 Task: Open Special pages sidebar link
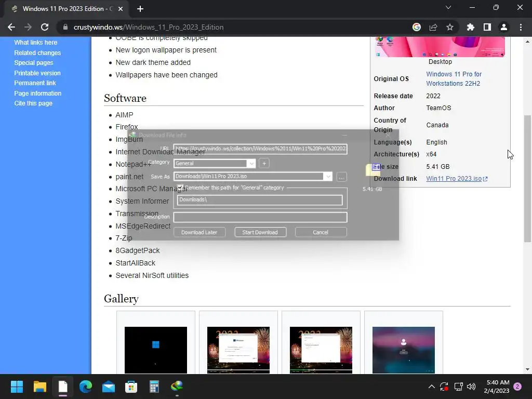pos(34,63)
